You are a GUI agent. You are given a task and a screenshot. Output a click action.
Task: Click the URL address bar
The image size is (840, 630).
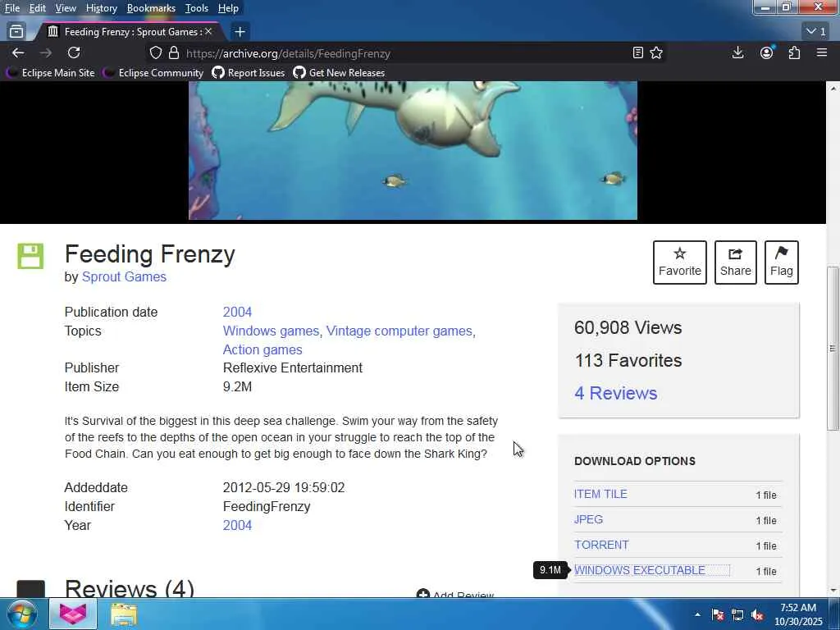[404, 53]
